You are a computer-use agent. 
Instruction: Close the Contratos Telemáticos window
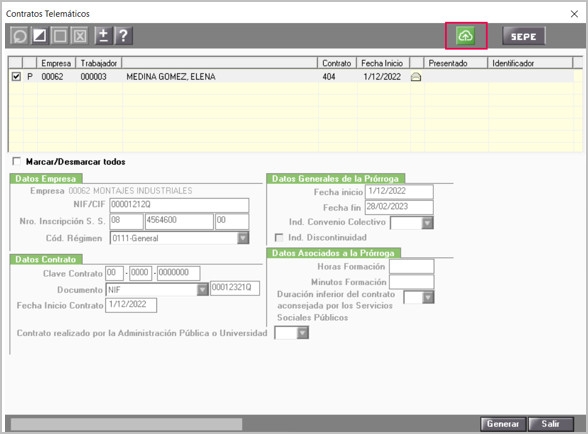(574, 14)
